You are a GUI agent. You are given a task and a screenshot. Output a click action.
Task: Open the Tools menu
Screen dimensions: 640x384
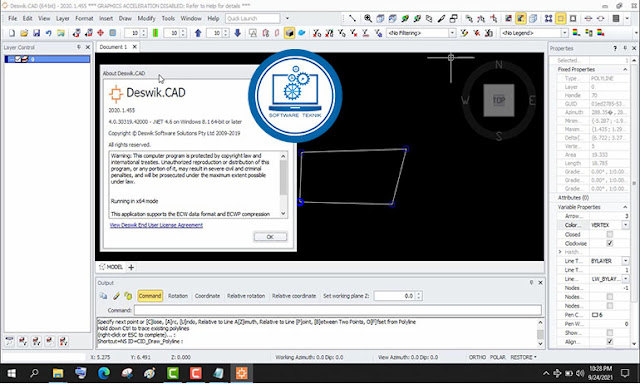pyautogui.click(x=168, y=18)
